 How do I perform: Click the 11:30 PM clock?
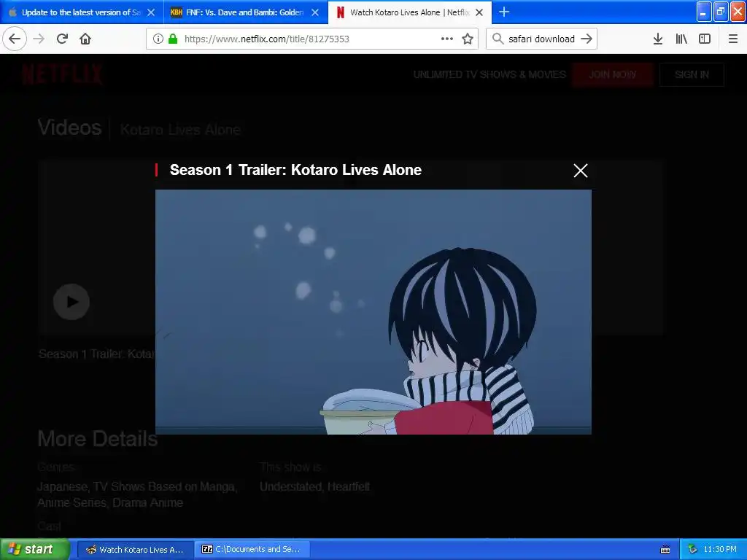720,550
